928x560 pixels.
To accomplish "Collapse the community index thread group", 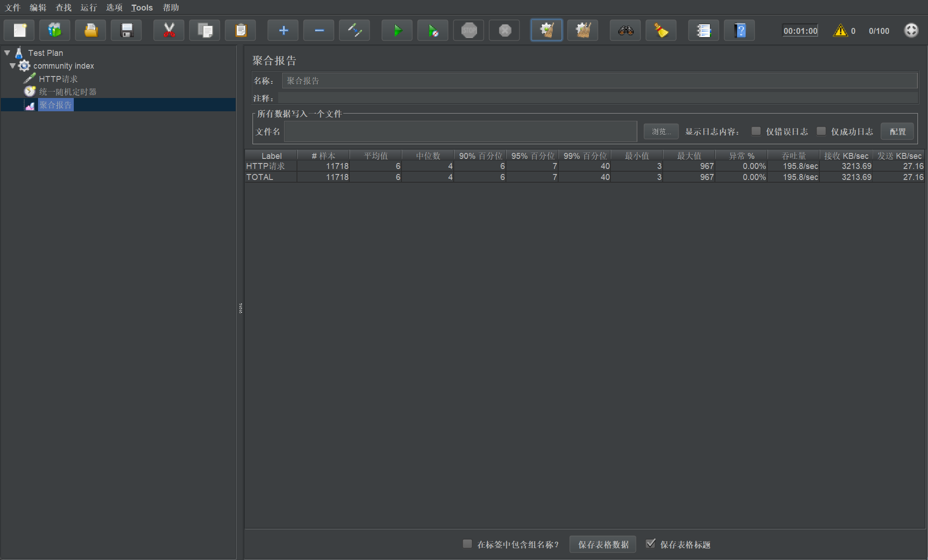I will click(x=12, y=66).
